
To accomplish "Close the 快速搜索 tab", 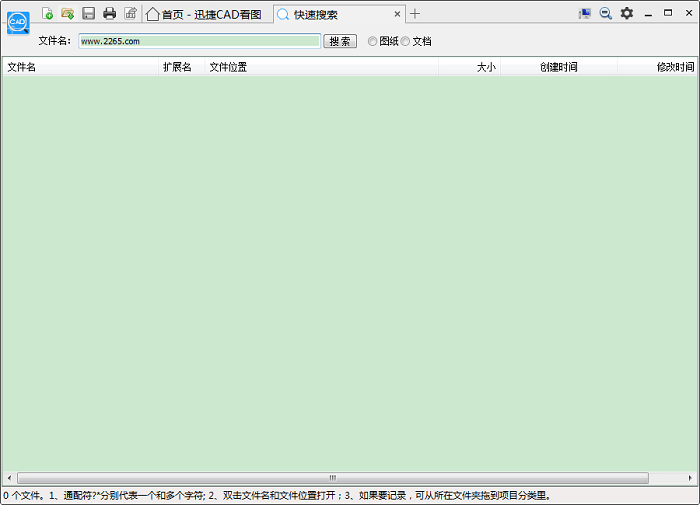I will click(x=397, y=15).
